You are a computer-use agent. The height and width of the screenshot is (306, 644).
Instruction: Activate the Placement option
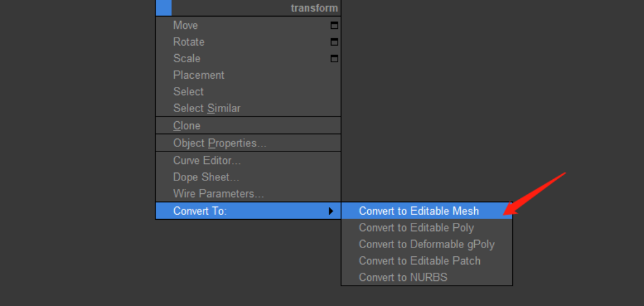199,75
